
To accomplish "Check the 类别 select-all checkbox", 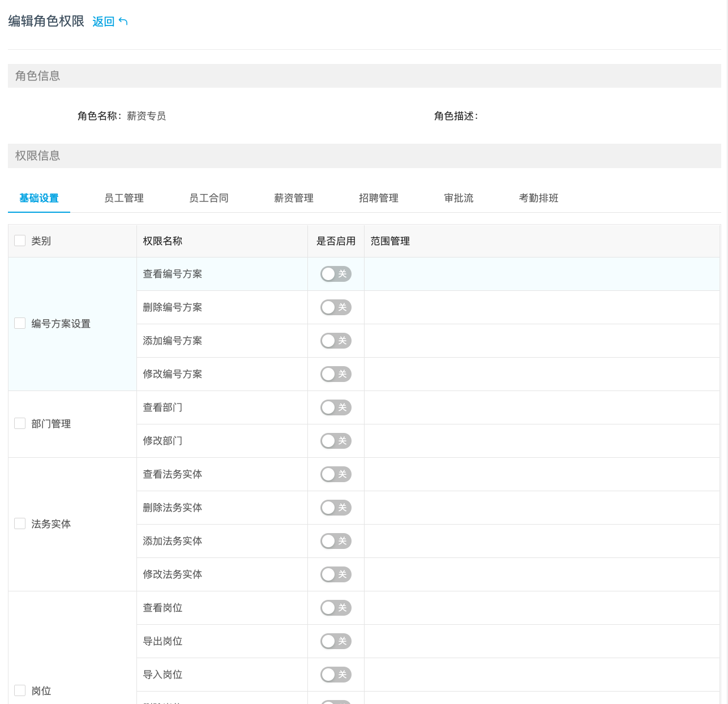I will (x=20, y=241).
